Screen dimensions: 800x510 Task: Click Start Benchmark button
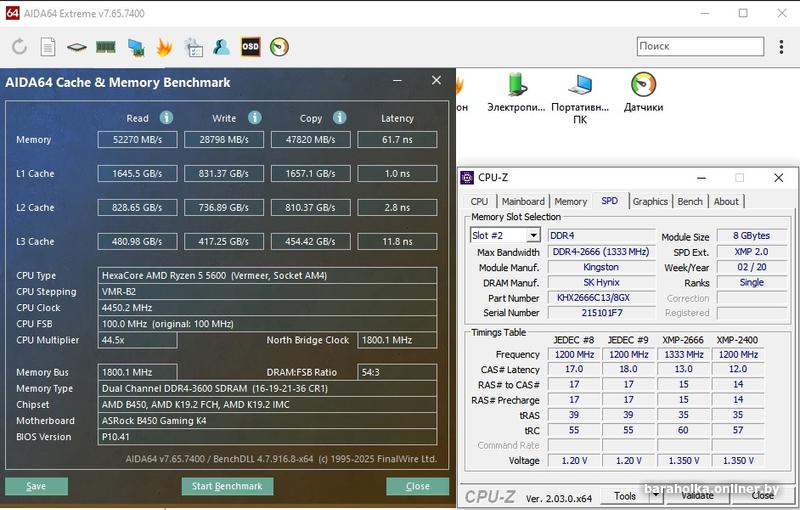pyautogui.click(x=227, y=486)
